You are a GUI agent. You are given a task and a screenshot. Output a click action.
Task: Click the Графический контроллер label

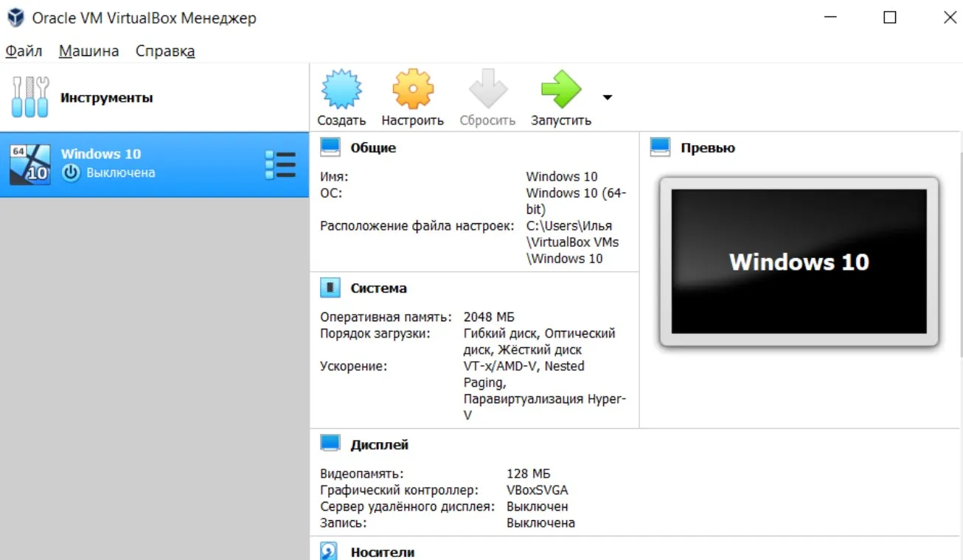pyautogui.click(x=399, y=490)
